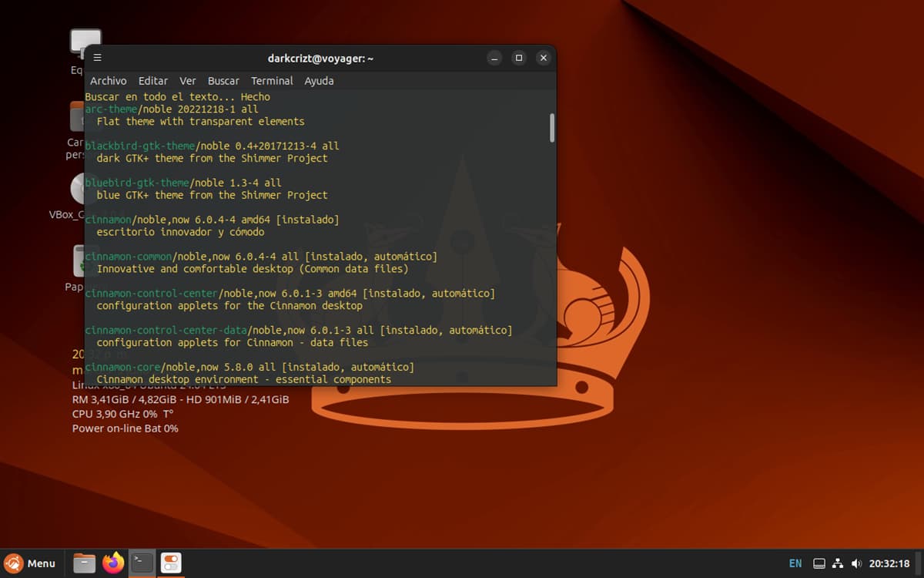The width and height of the screenshot is (924, 578).
Task: Open the system settings toggle icon
Action: pos(171,563)
